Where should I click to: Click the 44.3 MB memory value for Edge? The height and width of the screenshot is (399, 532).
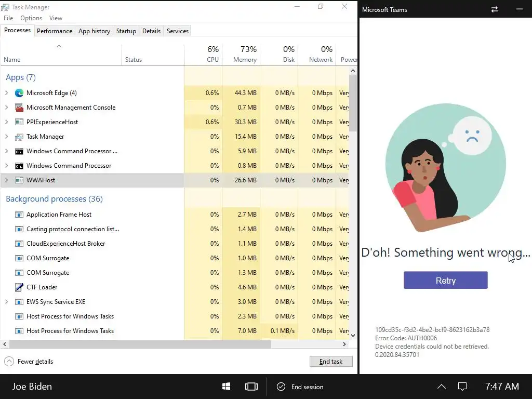point(245,93)
